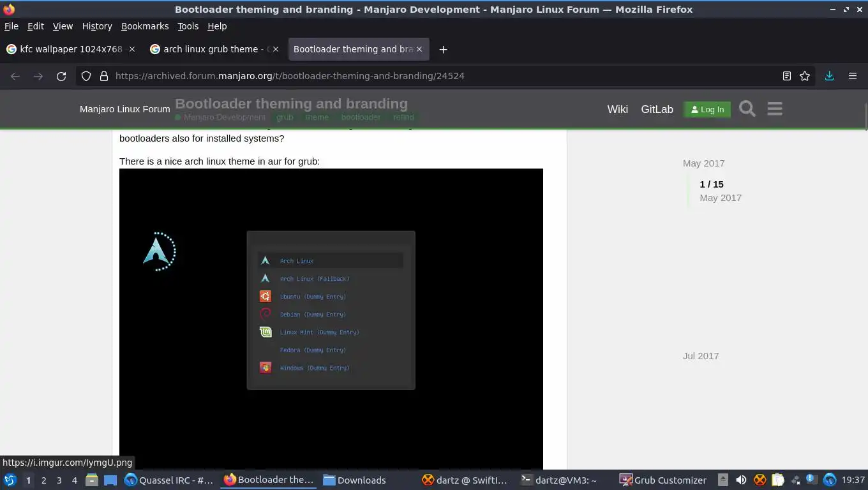Close the 'Bootloader theming' tab
The width and height of the screenshot is (868, 490).
pos(420,49)
